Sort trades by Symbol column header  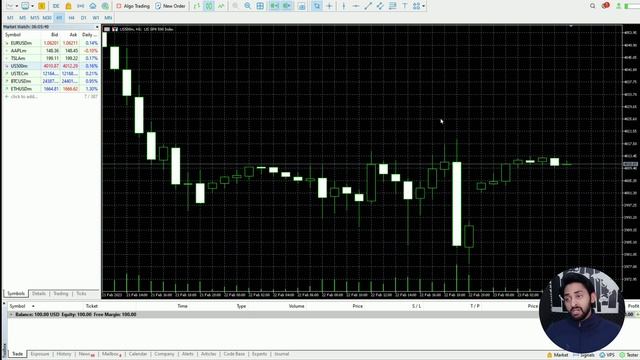(x=18, y=306)
